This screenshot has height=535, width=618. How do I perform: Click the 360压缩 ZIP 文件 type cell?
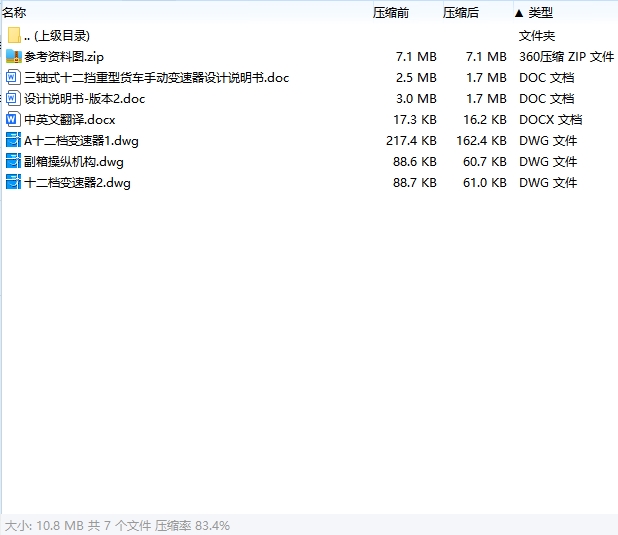(566, 57)
